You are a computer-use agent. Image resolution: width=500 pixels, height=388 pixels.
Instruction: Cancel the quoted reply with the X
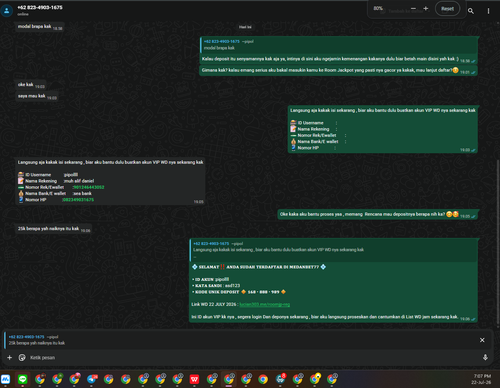pos(482,340)
